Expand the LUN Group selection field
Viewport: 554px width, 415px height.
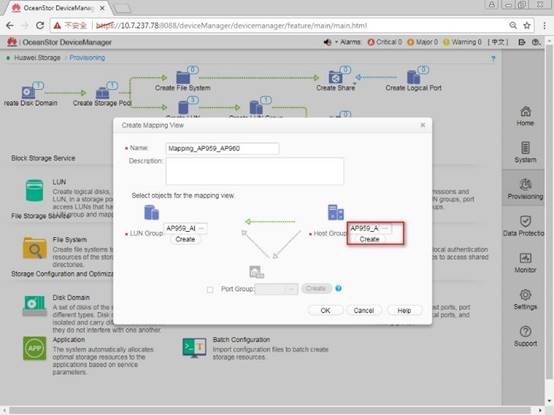pos(185,229)
